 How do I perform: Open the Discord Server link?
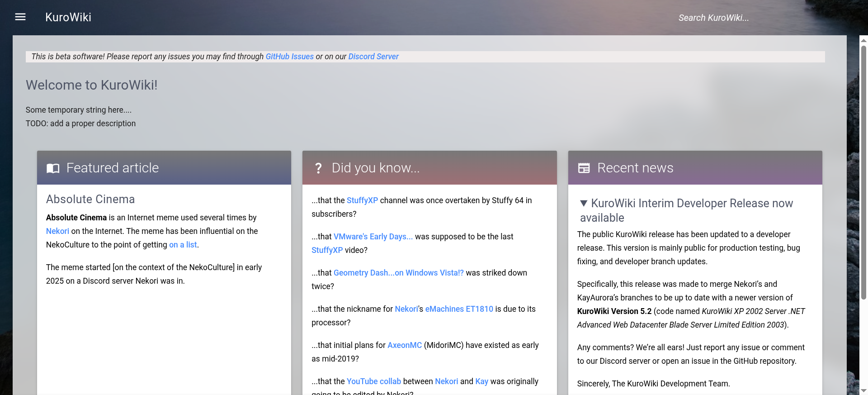[373, 57]
